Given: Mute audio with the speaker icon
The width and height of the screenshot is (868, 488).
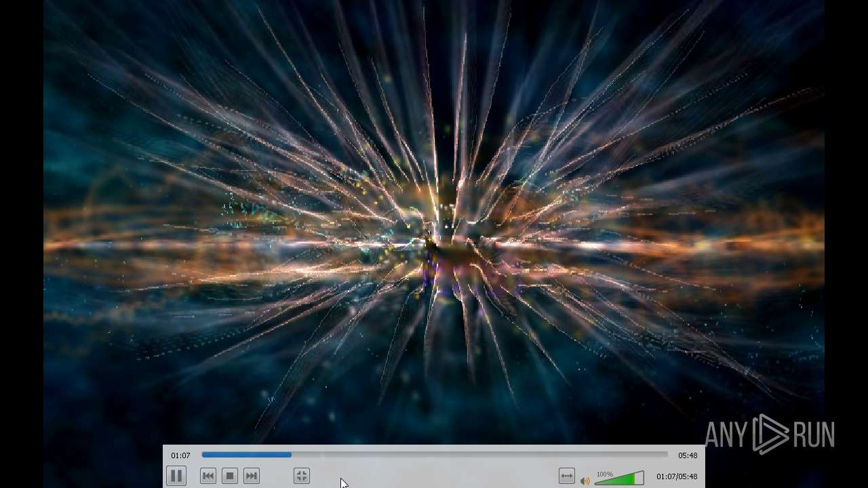Looking at the screenshot, I should [x=585, y=481].
